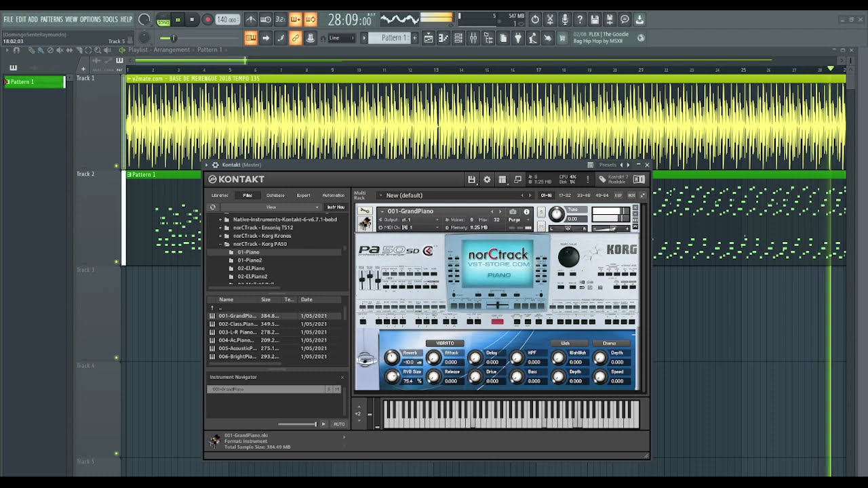
Task: Click the microphone icon in the top toolbar
Action: [565, 20]
